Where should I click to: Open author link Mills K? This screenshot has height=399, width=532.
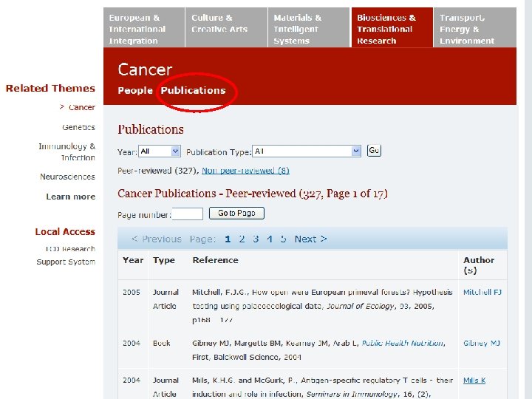pyautogui.click(x=474, y=381)
